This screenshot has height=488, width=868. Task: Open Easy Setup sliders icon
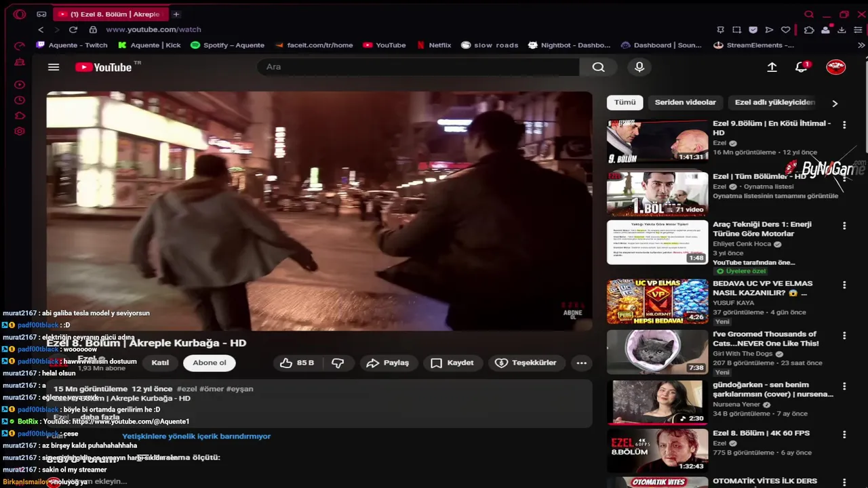(858, 30)
